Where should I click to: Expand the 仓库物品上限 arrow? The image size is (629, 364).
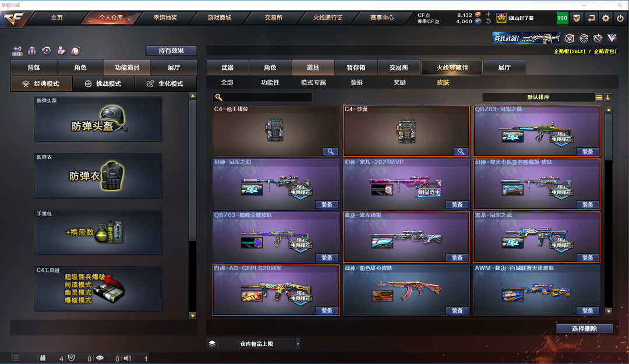[298, 344]
